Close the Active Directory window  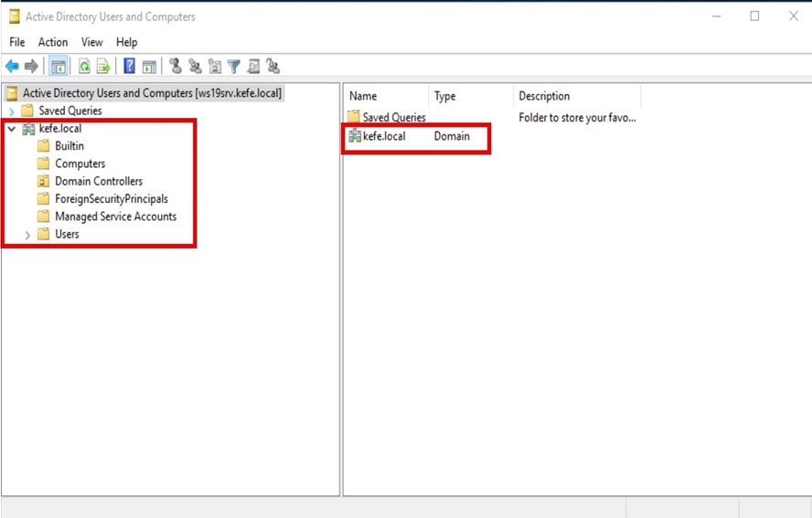[794, 16]
